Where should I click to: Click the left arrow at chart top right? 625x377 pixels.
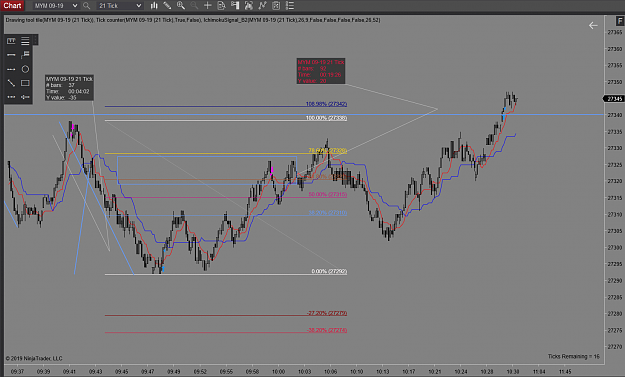click(593, 26)
